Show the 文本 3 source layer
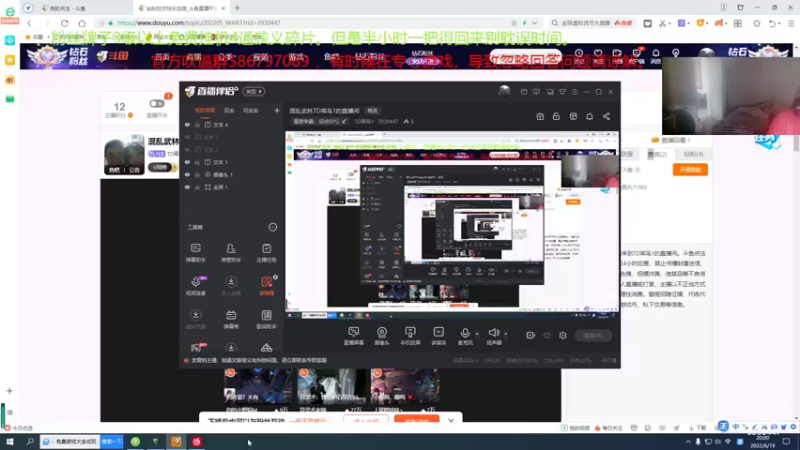Screen dimensions: 800x450 tap(187, 137)
